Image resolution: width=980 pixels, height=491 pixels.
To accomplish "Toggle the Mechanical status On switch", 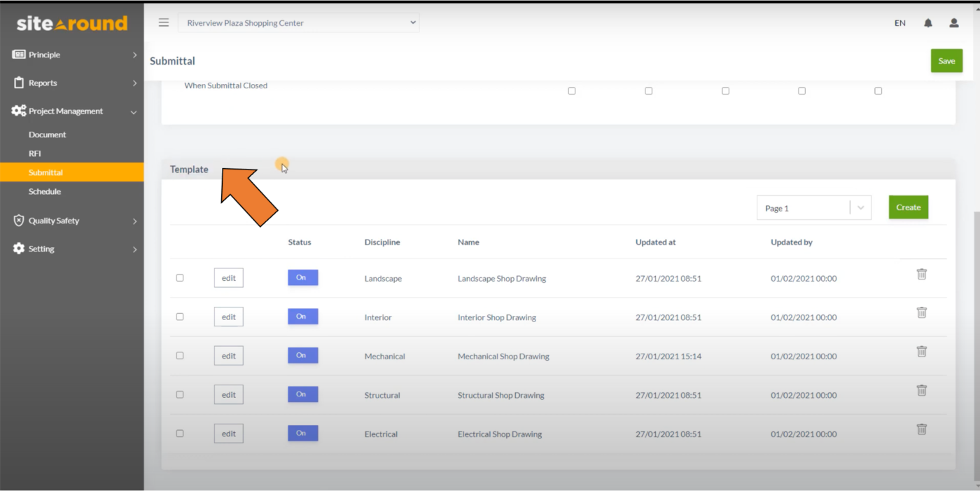I will coord(303,355).
